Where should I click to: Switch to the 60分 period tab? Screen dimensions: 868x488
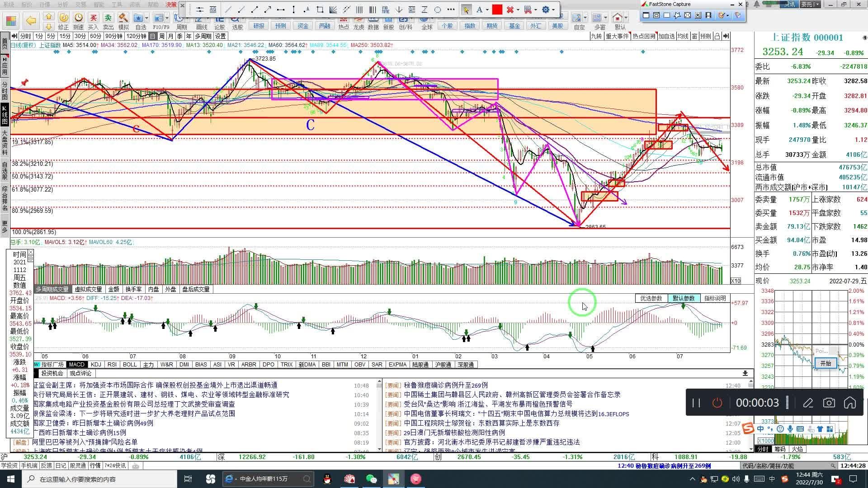coord(95,36)
